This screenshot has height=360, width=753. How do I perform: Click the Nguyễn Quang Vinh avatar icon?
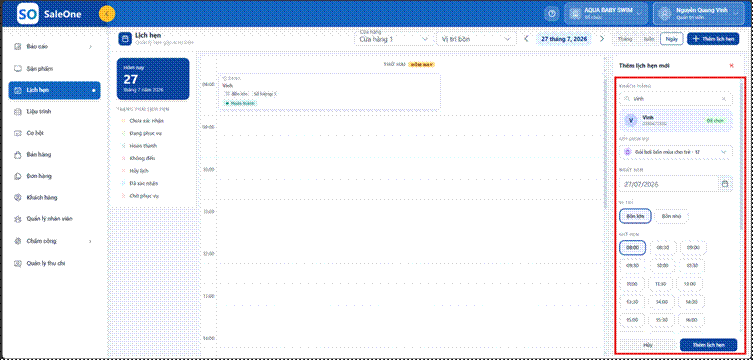(665, 14)
